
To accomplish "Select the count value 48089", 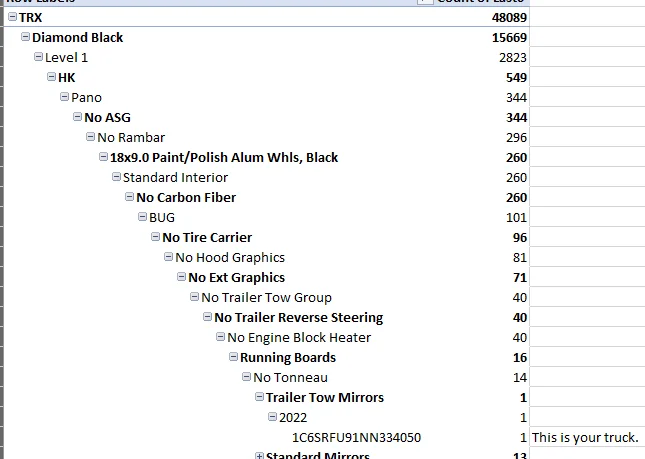I will 509,18.
